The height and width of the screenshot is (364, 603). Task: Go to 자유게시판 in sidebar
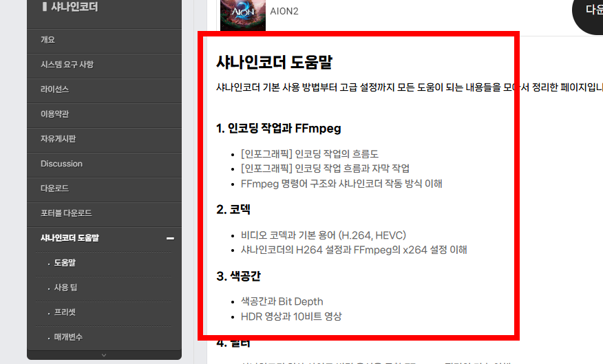[104, 139]
